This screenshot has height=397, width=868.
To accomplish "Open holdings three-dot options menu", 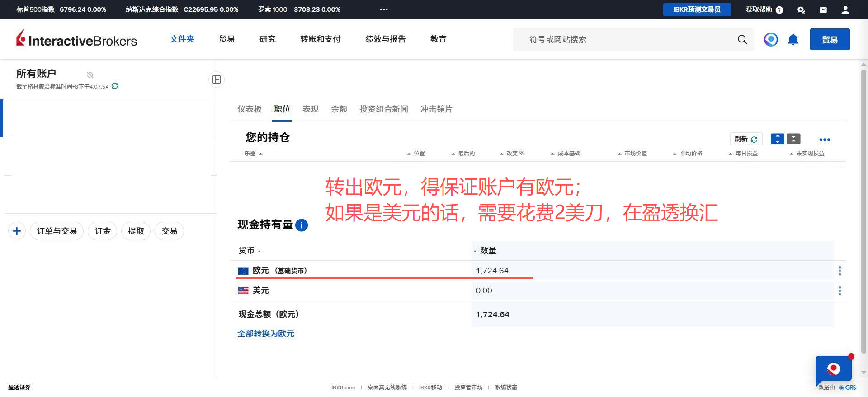I will pyautogui.click(x=825, y=140).
